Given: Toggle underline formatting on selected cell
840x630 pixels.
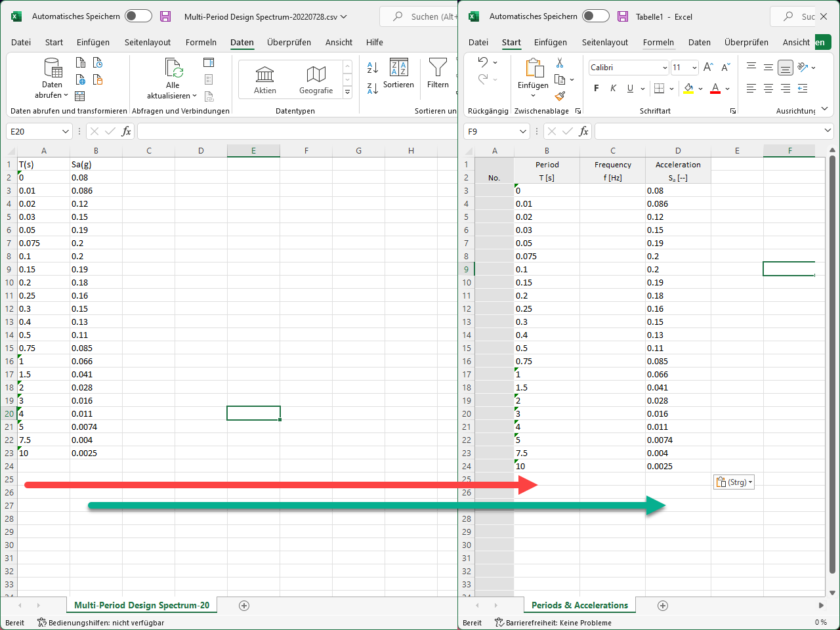Looking at the screenshot, I should point(629,87).
